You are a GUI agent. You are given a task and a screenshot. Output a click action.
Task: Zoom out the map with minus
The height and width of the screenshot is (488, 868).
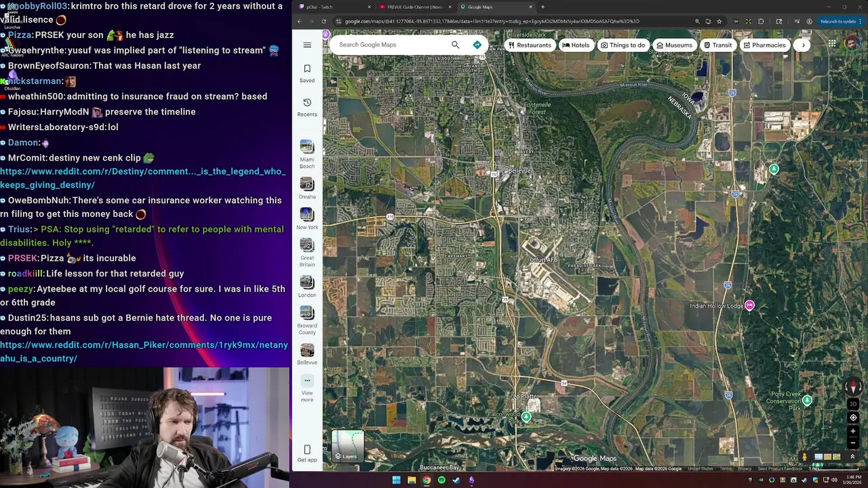(x=854, y=443)
